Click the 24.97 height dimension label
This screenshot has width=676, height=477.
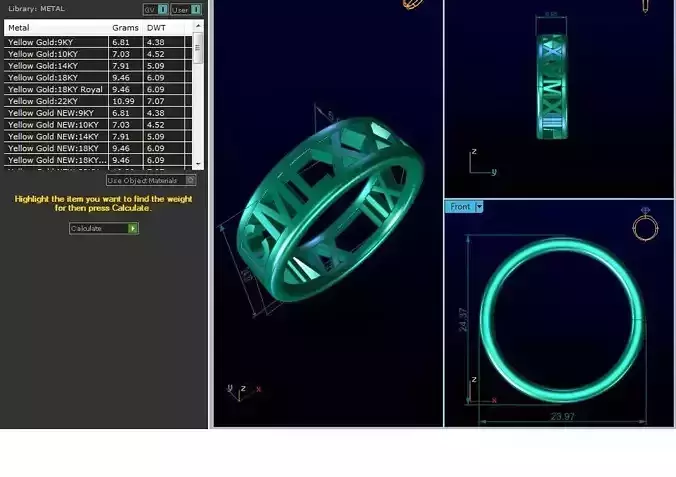click(463, 320)
